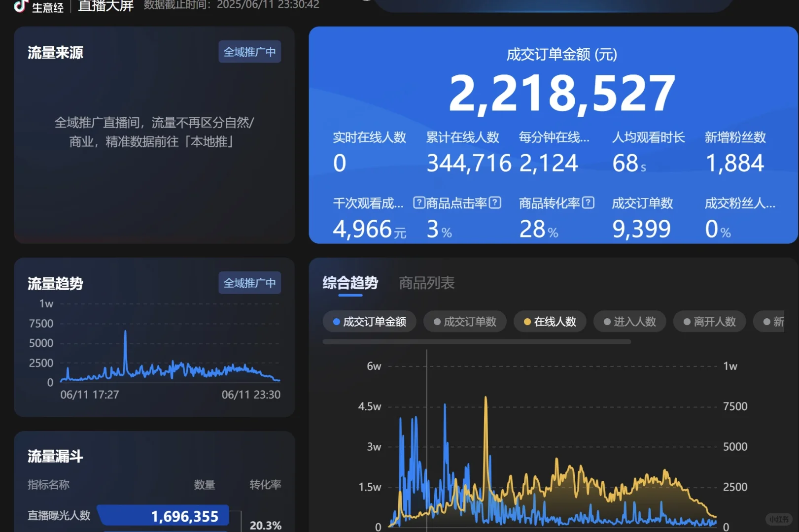This screenshot has width=799, height=532.
Task: Click the 20.3% conversion rate in funnel
Action: click(x=266, y=525)
